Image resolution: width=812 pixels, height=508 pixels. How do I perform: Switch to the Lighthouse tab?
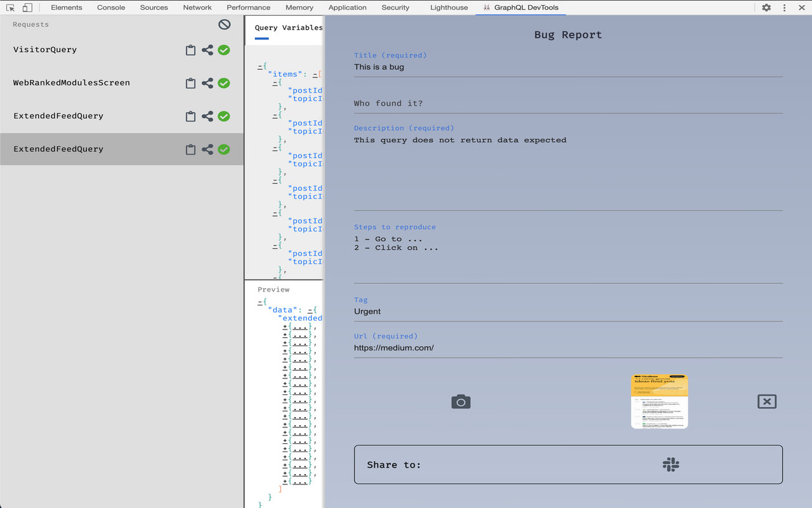click(x=449, y=8)
